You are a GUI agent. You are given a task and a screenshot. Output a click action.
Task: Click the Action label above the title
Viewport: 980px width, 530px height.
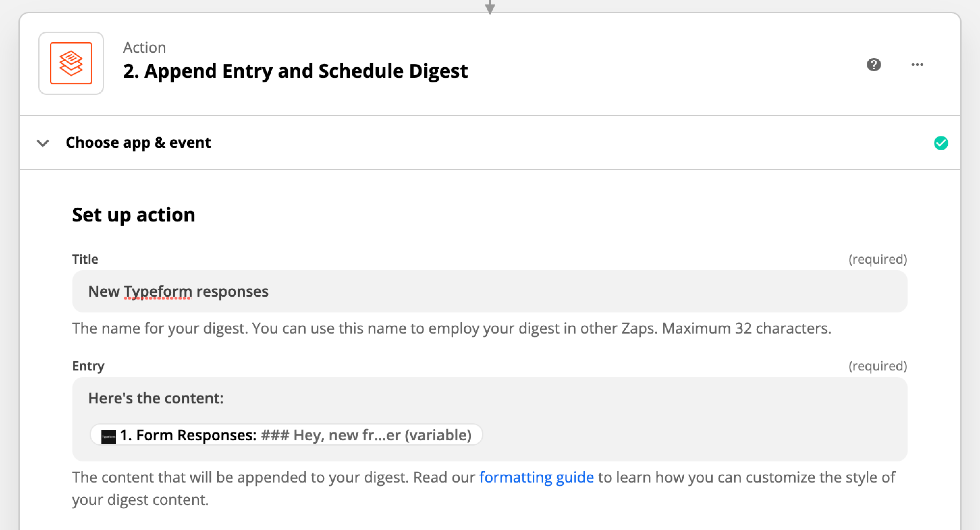tap(144, 47)
